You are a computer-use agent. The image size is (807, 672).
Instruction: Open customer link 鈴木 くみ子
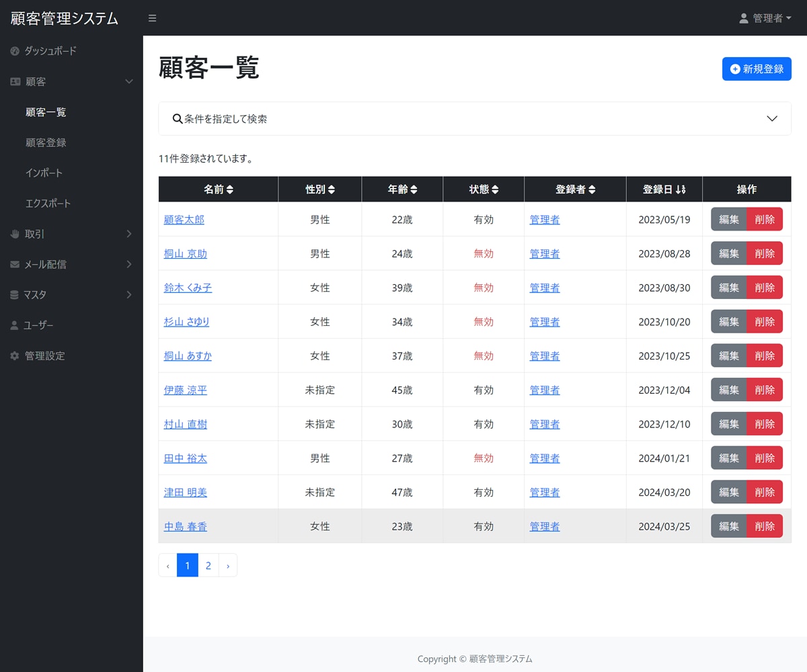(x=188, y=288)
